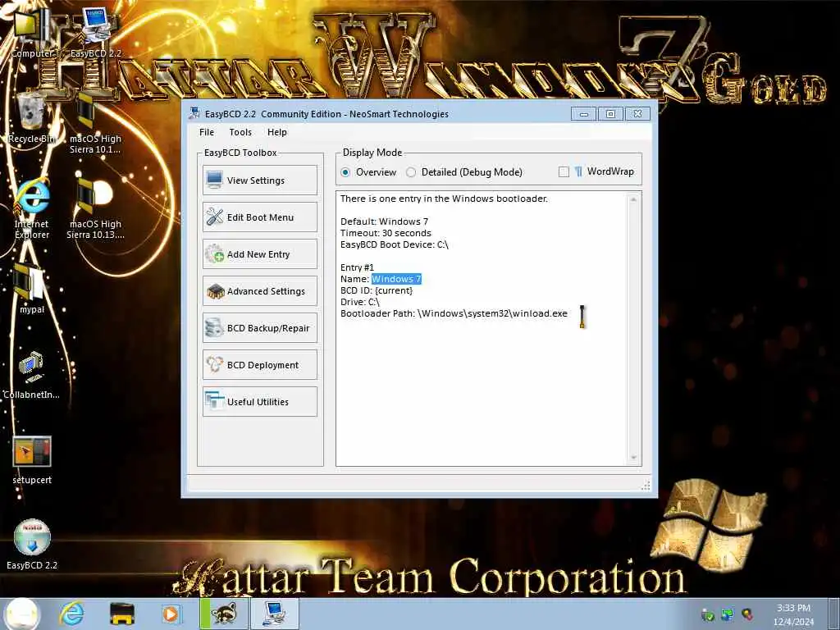Select the setupcert desktop icon
840x630 pixels.
click(x=32, y=459)
